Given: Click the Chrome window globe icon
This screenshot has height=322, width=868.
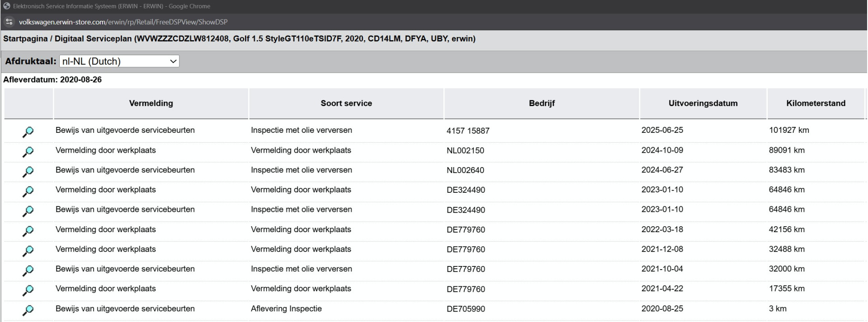Looking at the screenshot, I should tap(6, 6).
